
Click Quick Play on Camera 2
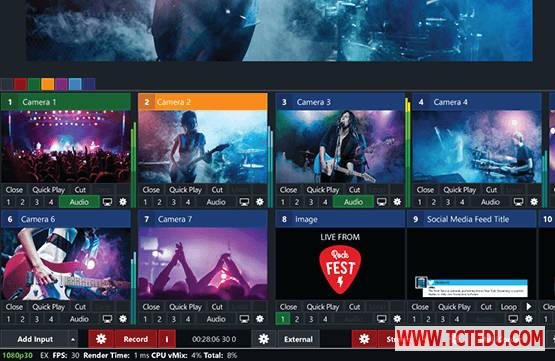[185, 190]
